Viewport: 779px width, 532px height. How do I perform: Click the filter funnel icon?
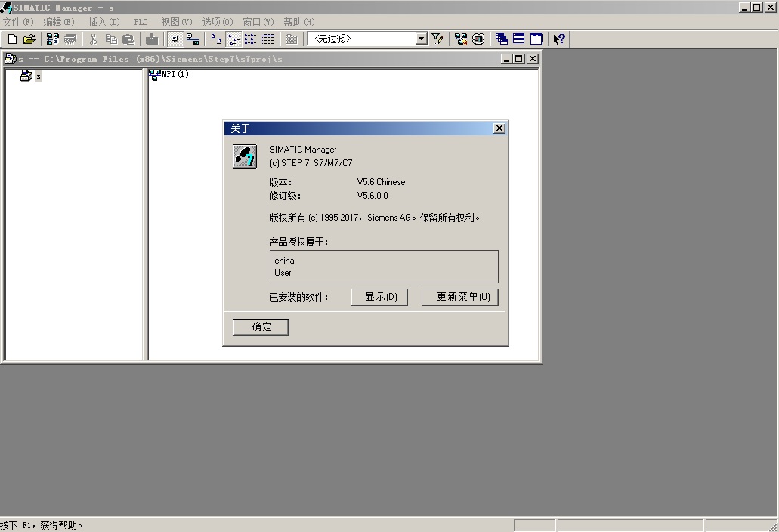click(x=437, y=39)
